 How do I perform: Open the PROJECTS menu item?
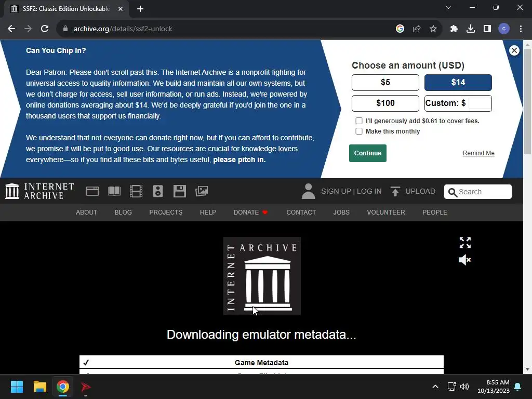[x=166, y=212]
